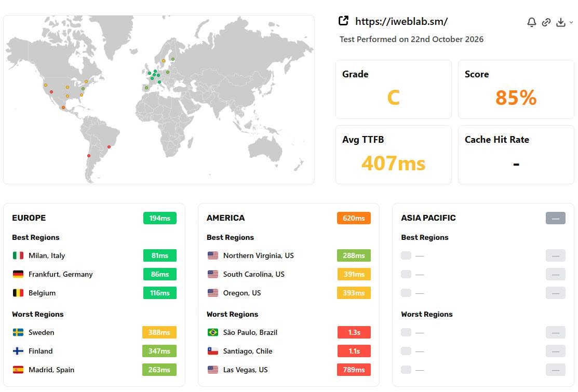578x392 pixels.
Task: Click the test performed date text
Action: point(411,39)
